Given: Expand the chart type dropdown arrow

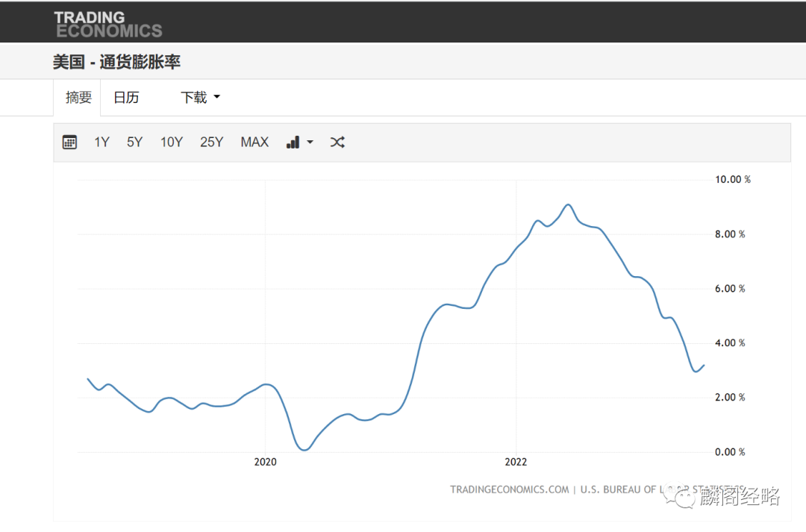Looking at the screenshot, I should pos(310,143).
